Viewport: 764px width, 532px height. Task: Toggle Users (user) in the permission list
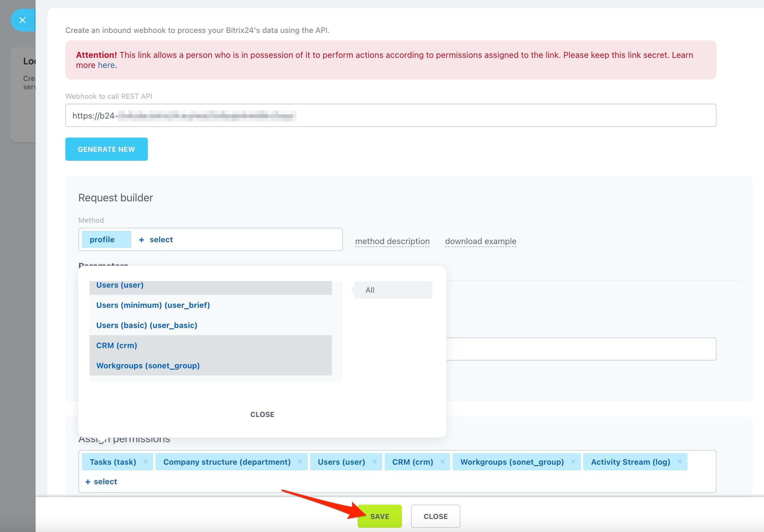pyautogui.click(x=120, y=286)
